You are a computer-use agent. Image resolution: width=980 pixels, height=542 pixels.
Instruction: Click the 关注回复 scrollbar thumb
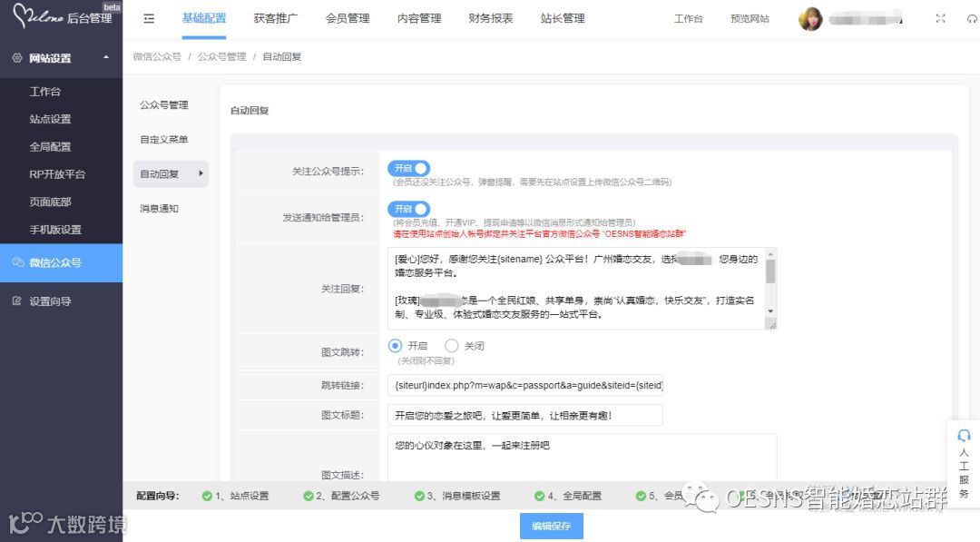pos(770,271)
